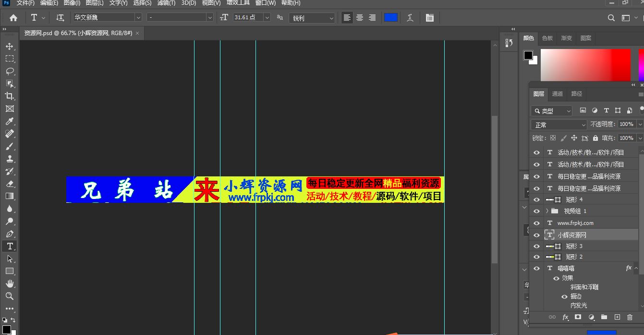Open the 滤镜(T) menu
The image size is (644, 335).
tap(166, 3)
